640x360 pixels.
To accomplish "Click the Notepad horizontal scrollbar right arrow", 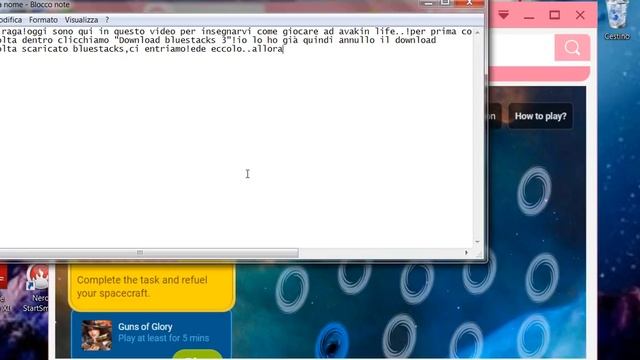I will [x=466, y=253].
